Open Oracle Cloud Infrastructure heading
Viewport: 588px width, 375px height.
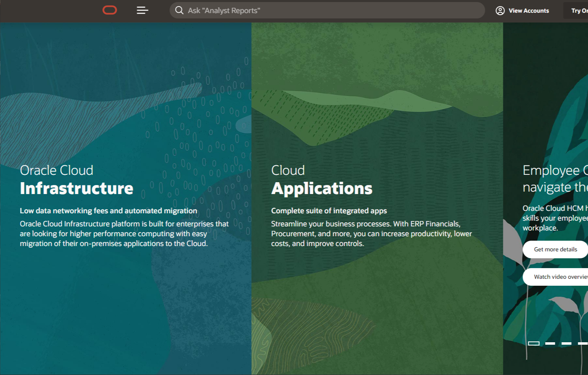pyautogui.click(x=77, y=180)
